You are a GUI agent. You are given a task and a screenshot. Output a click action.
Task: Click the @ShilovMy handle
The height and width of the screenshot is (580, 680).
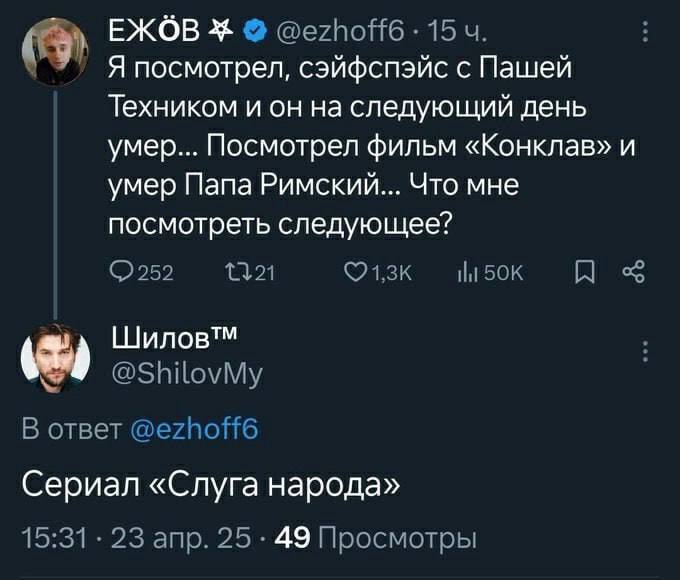tap(186, 373)
